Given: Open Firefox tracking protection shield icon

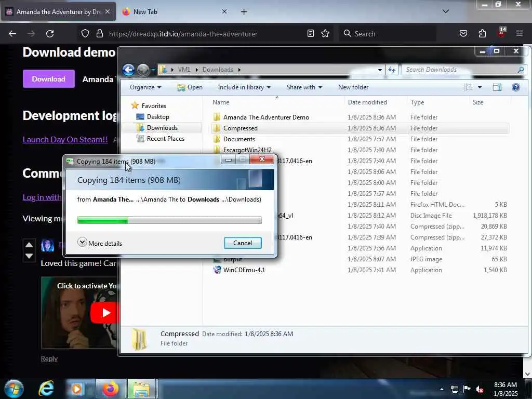Looking at the screenshot, I should 85,34.
